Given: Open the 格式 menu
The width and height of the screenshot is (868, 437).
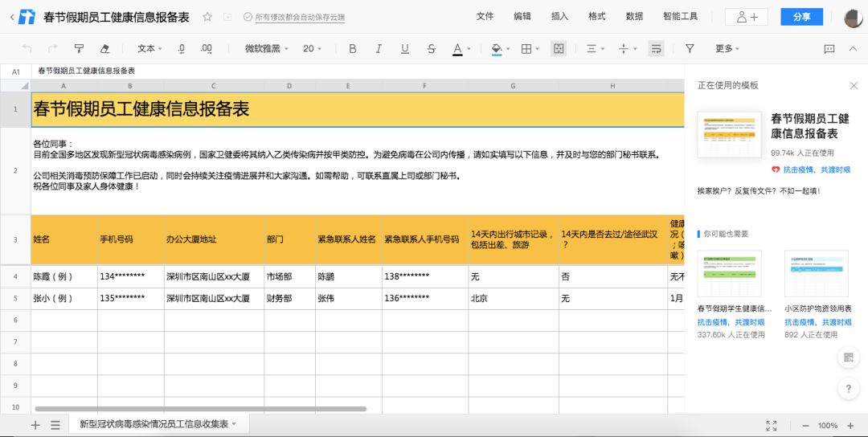Looking at the screenshot, I should pyautogui.click(x=596, y=17).
